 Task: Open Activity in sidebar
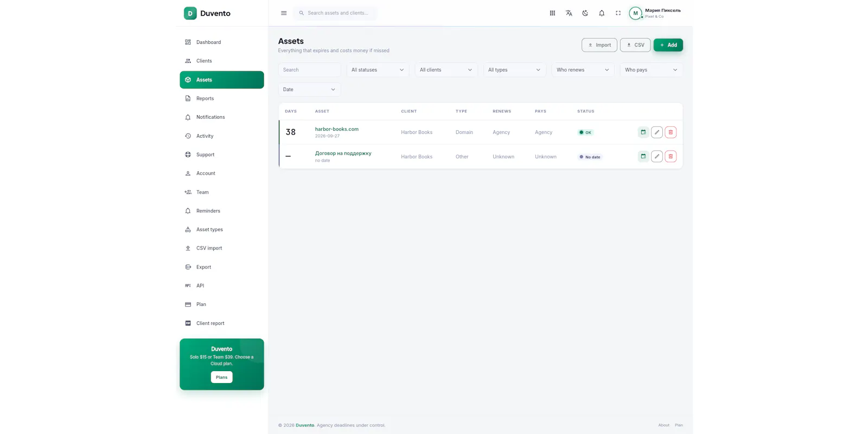(x=222, y=136)
